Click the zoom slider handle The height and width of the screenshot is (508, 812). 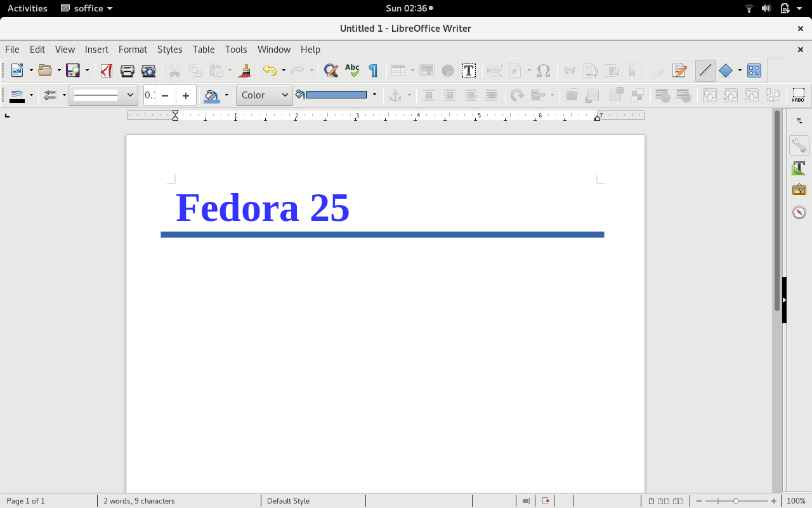click(736, 501)
